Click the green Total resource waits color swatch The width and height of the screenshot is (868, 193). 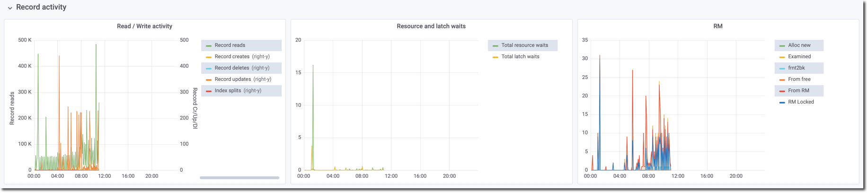coord(495,46)
